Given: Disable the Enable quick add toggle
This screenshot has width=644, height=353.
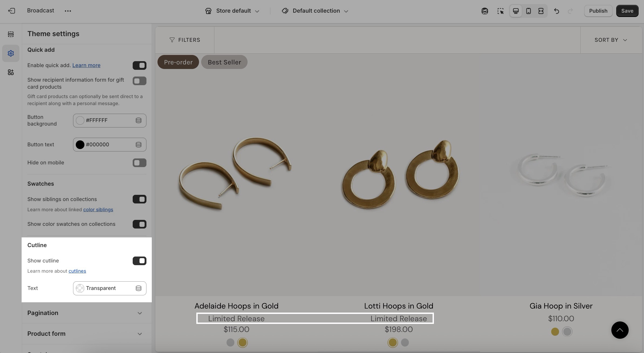Looking at the screenshot, I should [x=139, y=65].
